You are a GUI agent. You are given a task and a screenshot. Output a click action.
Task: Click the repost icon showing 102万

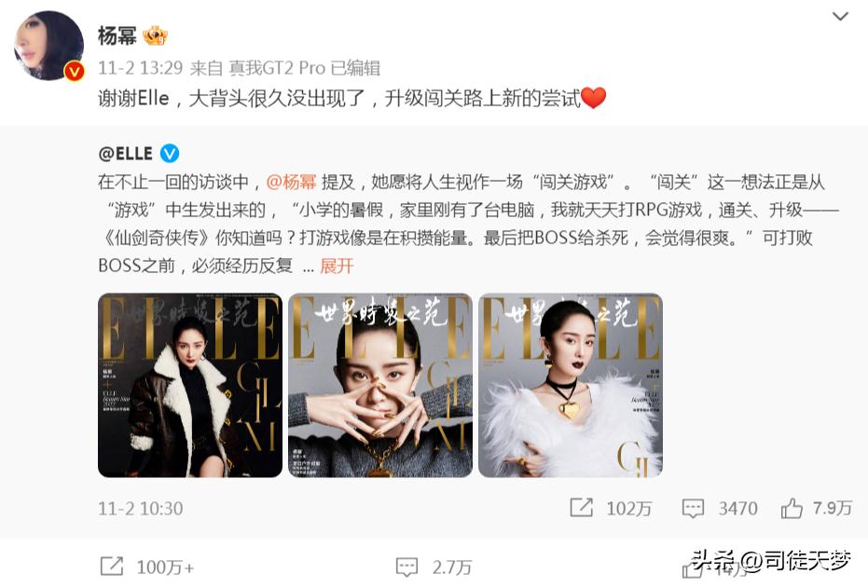coord(581,507)
